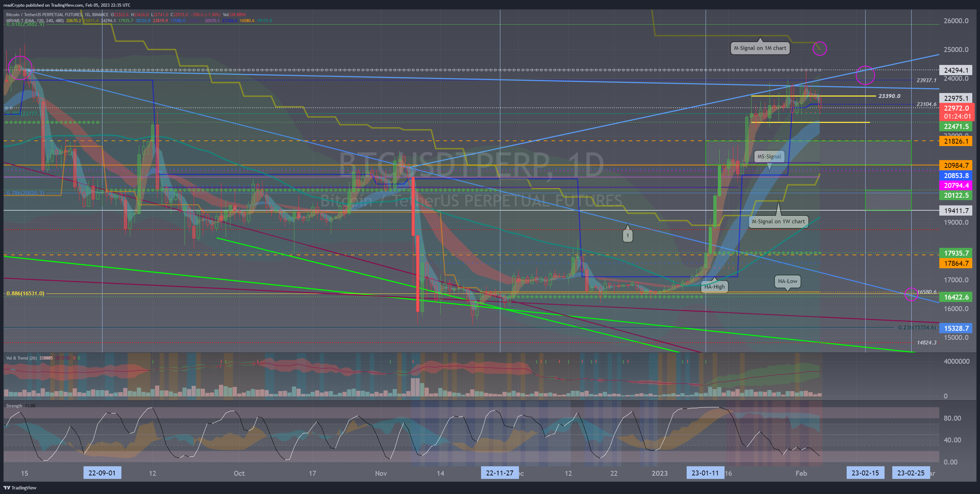This screenshot has width=980, height=494.
Task: Select the 22-09-01 date marker
Action: click(102, 473)
